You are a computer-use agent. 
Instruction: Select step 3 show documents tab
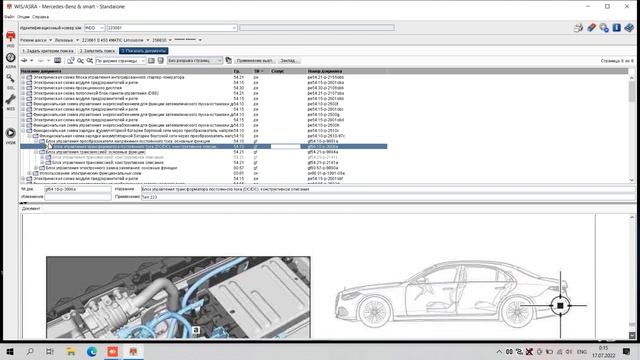pos(144,51)
